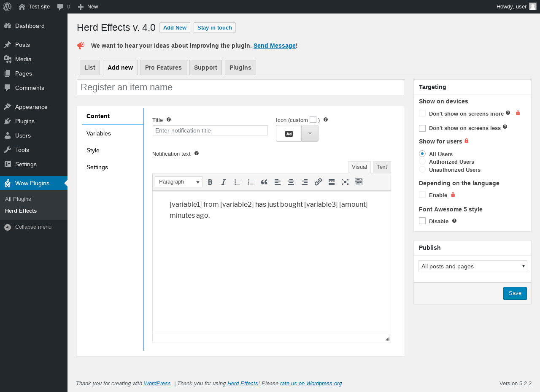Screen dimensions: 540x392
Task: Open the All posts and pages dropdown
Action: [473, 266]
